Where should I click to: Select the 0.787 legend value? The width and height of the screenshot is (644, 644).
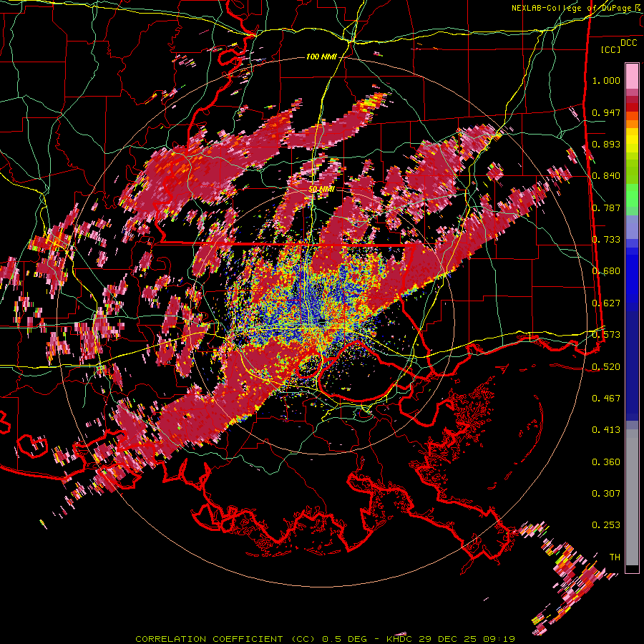(606, 208)
